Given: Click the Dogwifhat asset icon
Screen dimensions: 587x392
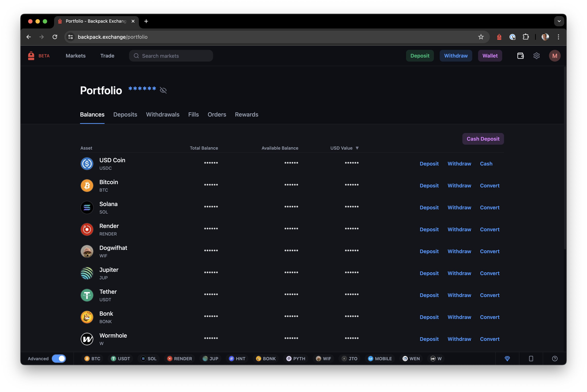Looking at the screenshot, I should click(87, 252).
